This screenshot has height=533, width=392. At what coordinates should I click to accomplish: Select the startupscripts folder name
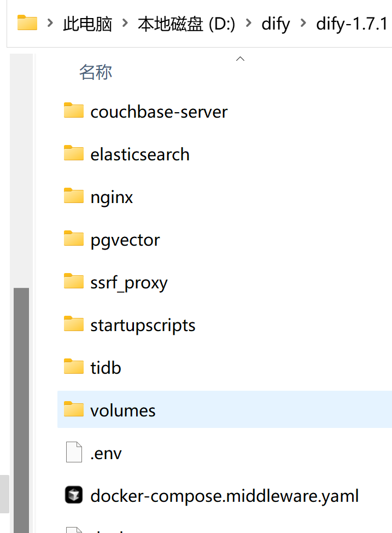pyautogui.click(x=143, y=326)
